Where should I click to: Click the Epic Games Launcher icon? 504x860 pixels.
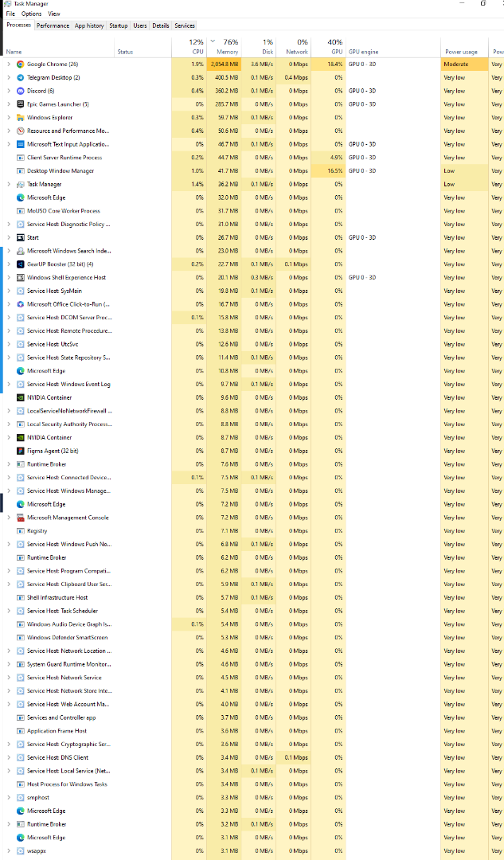20,104
